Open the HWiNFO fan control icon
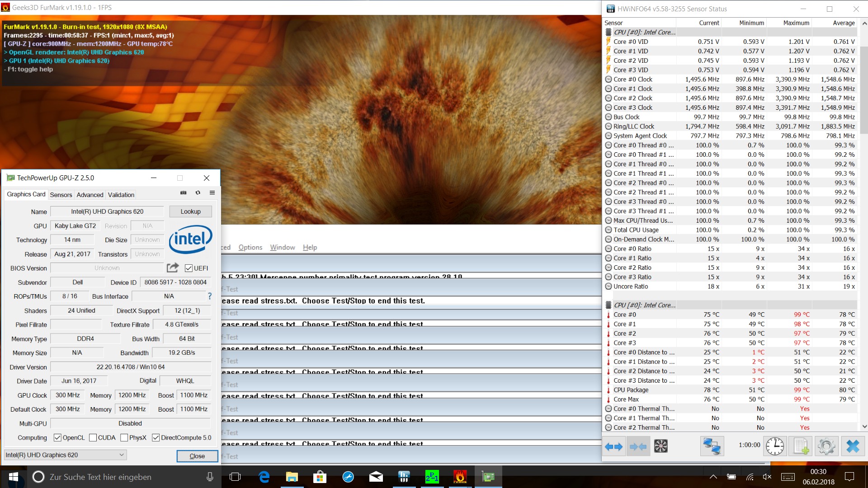The width and height of the screenshot is (868, 488). [x=661, y=446]
